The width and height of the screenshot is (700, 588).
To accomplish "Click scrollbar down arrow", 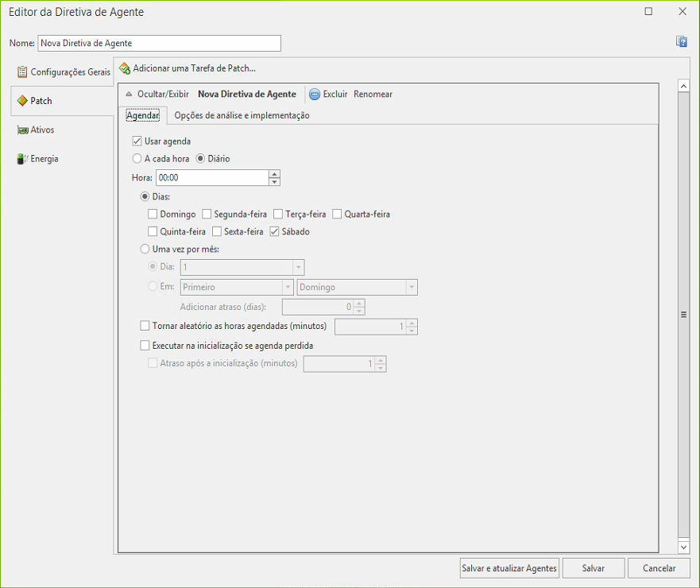I will tap(683, 547).
